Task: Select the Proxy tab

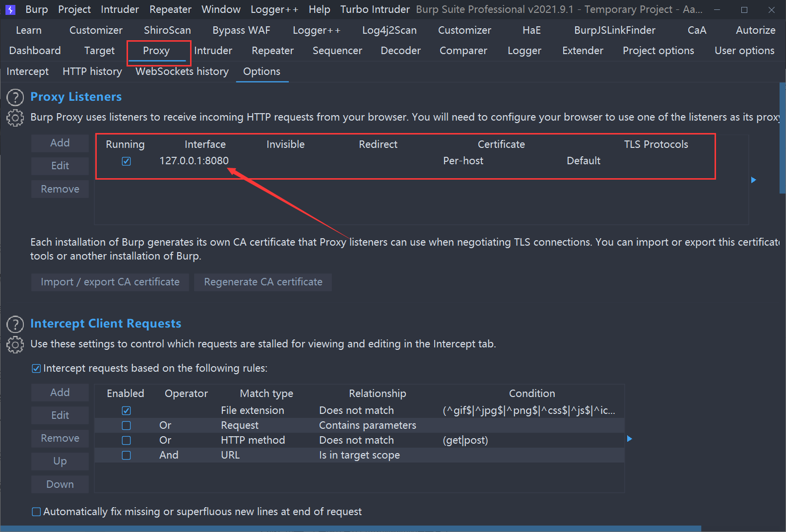Action: [x=156, y=51]
